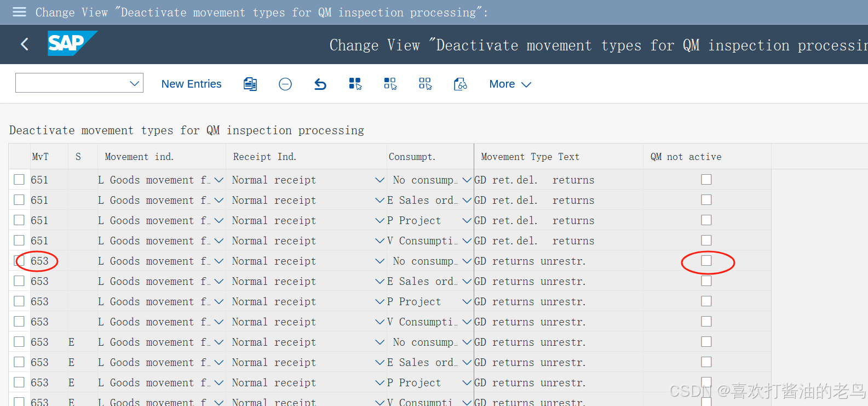Open Receipt Ind. dropdown in 651 Sales ord. row
868x406 pixels.
pyautogui.click(x=380, y=200)
